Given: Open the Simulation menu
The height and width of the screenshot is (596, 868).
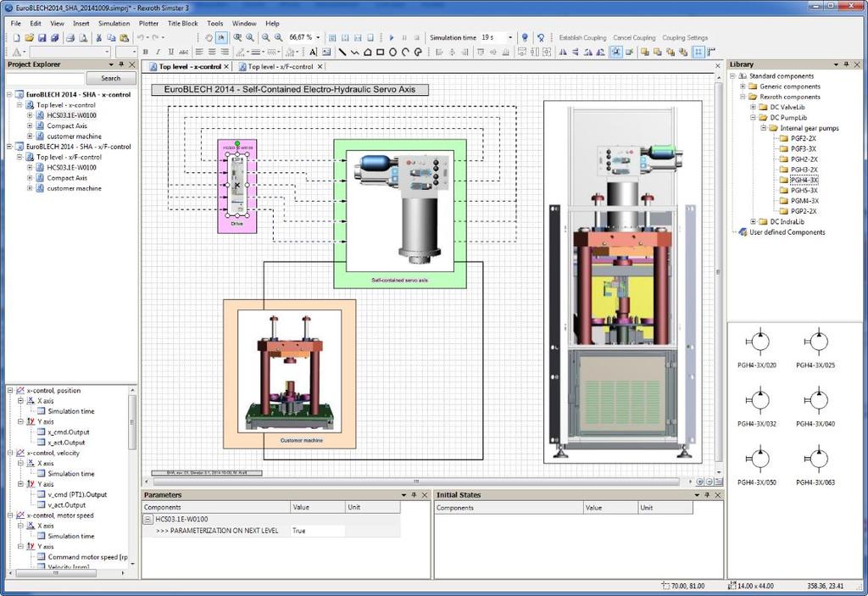Looking at the screenshot, I should (x=114, y=23).
